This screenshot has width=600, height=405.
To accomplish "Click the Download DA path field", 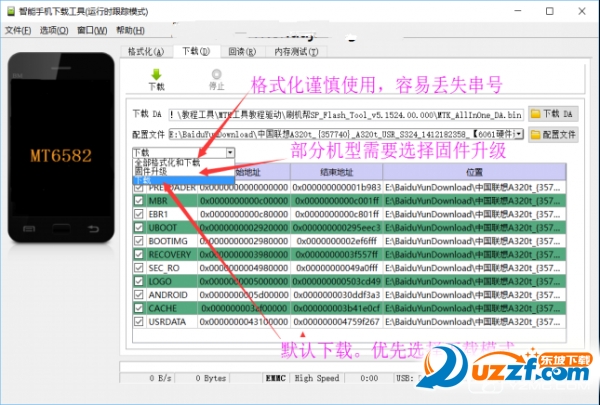I will (x=346, y=114).
